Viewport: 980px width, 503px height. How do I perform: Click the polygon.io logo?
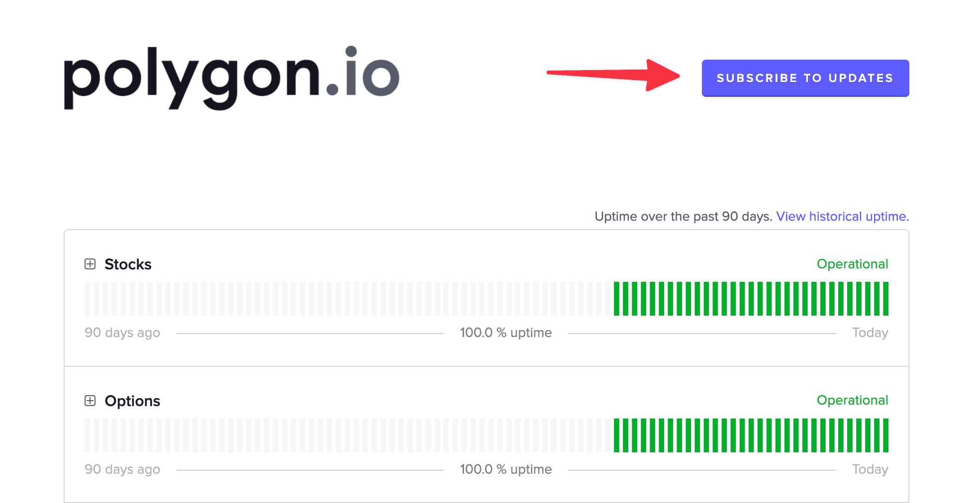(231, 78)
